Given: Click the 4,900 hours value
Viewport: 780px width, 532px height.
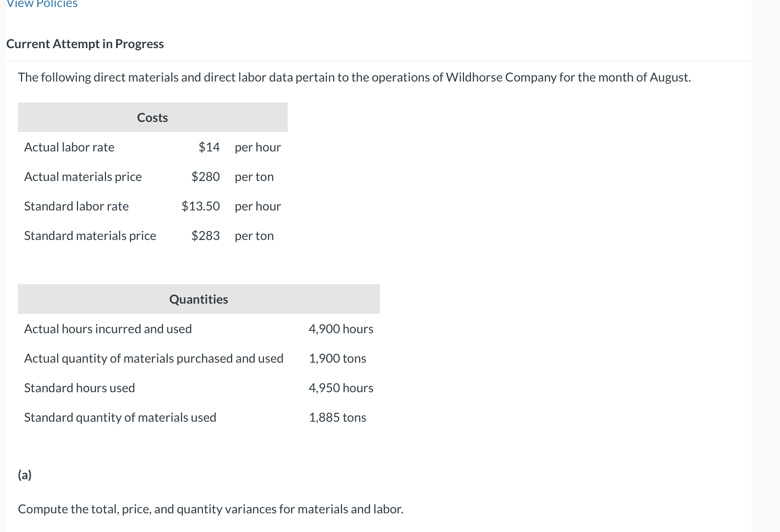Looking at the screenshot, I should pos(341,329).
